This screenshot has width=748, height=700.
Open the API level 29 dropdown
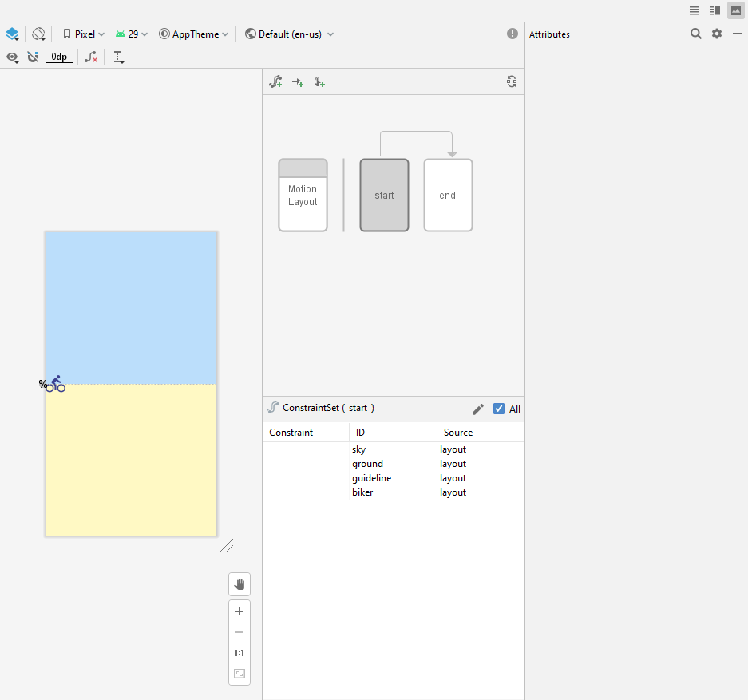tap(132, 34)
